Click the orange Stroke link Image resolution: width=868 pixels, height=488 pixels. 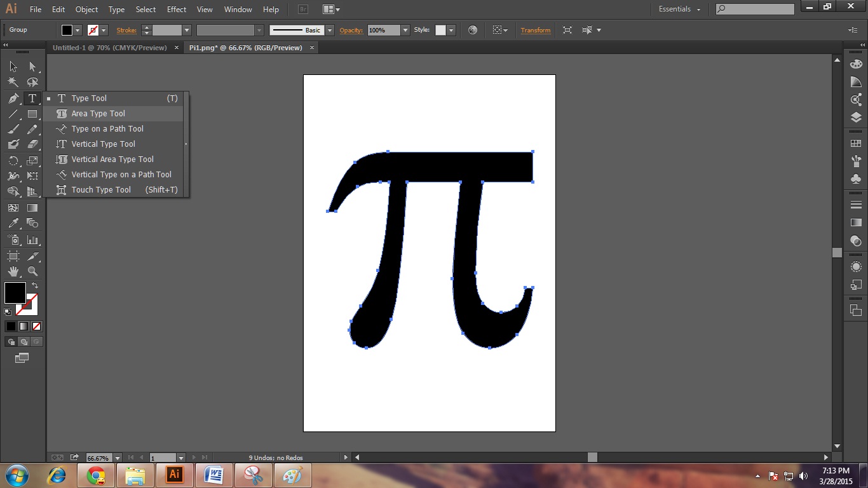point(126,30)
